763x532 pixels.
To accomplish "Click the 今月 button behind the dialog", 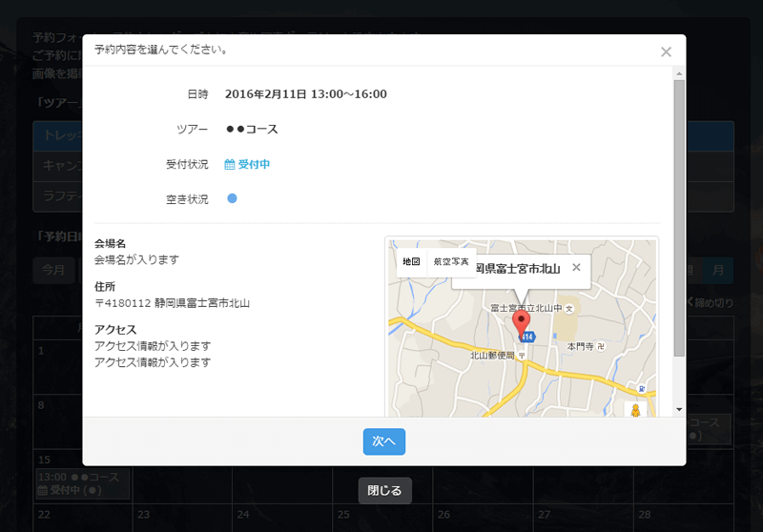I will pyautogui.click(x=52, y=271).
